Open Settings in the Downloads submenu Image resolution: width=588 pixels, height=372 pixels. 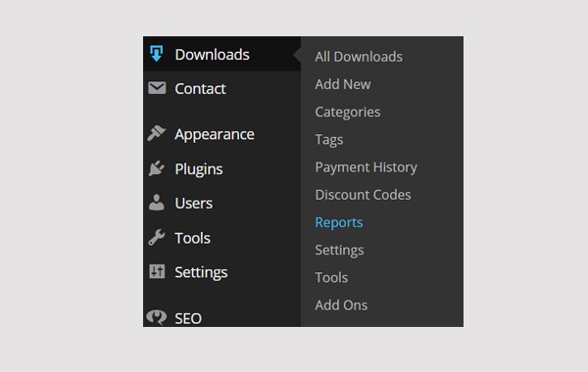point(339,251)
